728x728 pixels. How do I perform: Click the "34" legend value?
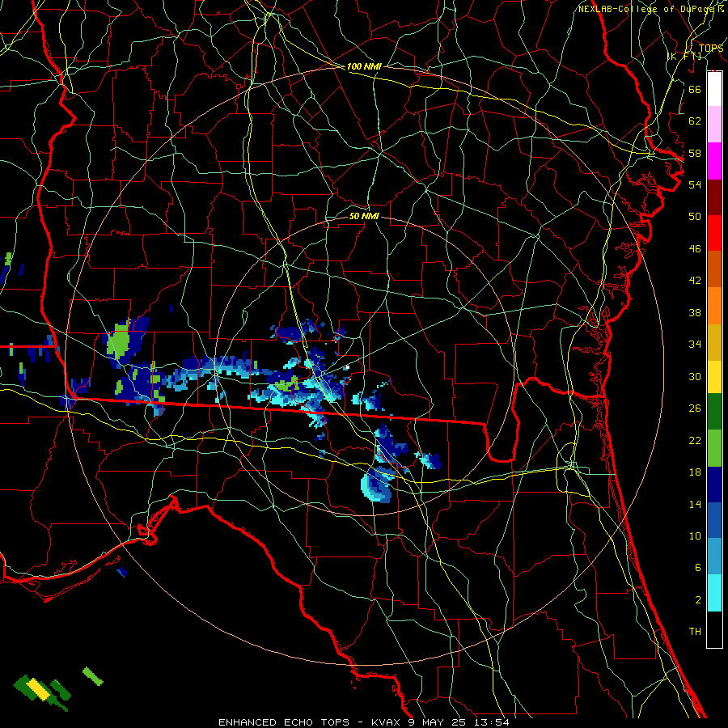click(695, 345)
